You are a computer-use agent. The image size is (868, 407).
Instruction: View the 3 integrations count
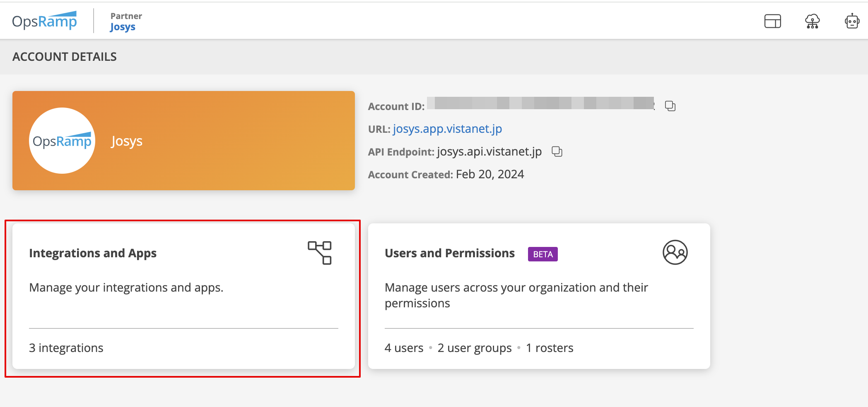66,348
